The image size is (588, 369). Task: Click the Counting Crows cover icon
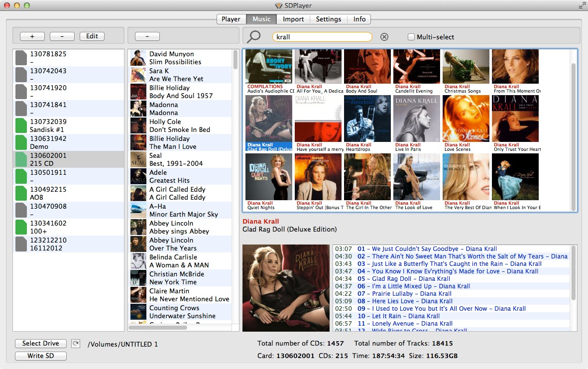138,312
